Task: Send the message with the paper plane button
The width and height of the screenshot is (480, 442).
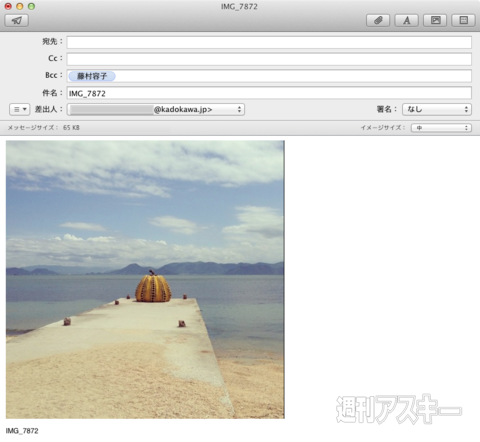Action: (x=17, y=20)
